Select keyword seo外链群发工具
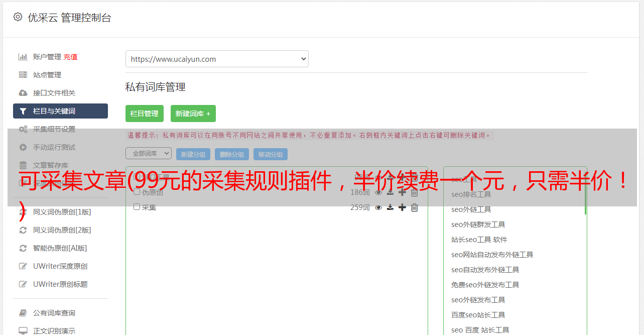Image resolution: width=644 pixels, height=335 pixels. point(478,225)
